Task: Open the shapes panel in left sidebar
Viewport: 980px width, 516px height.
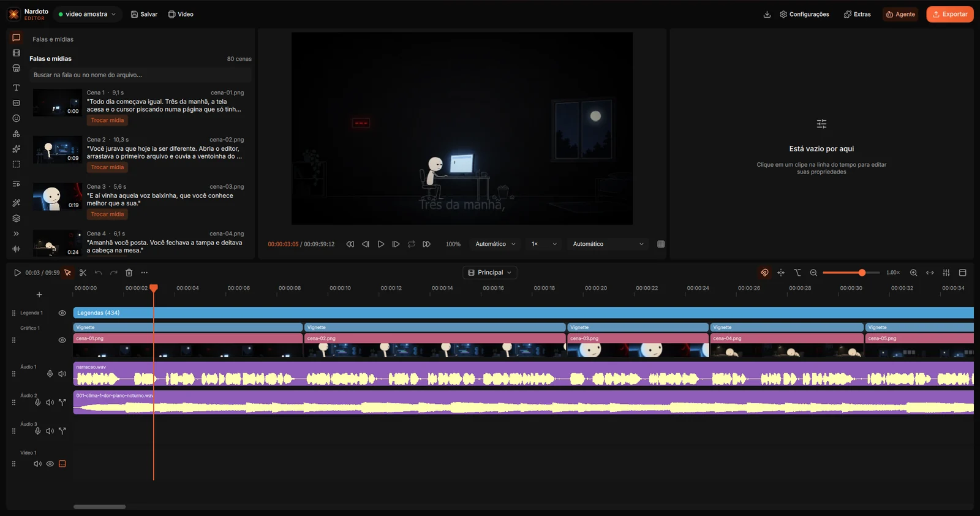Action: pyautogui.click(x=17, y=134)
